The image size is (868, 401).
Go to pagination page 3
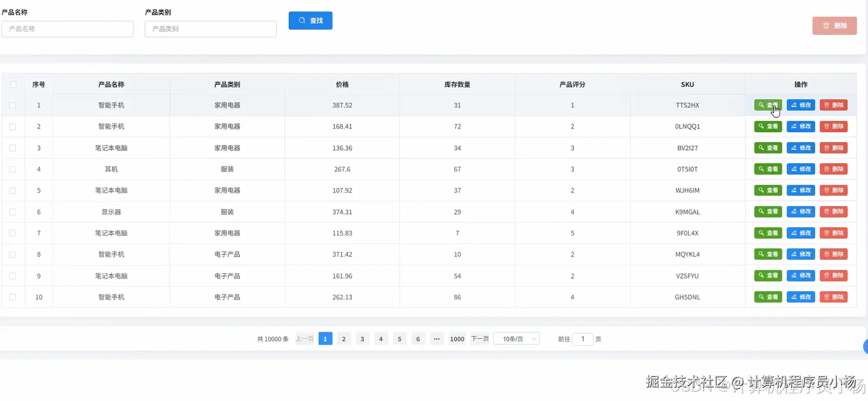(x=362, y=339)
